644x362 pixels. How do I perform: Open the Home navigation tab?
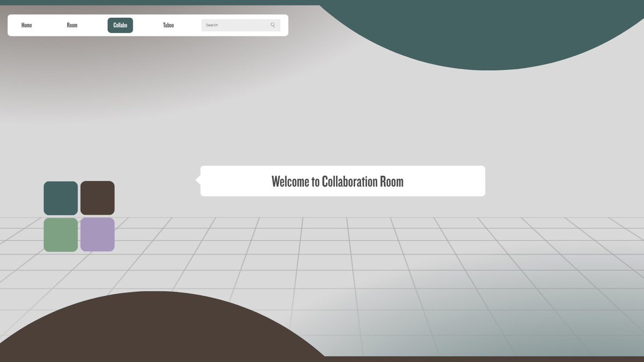(x=27, y=25)
